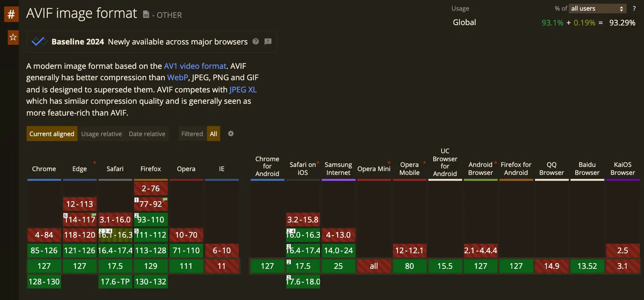This screenshot has width=644, height=300.
Task: Click the Firefox for Android header
Action: point(516,168)
